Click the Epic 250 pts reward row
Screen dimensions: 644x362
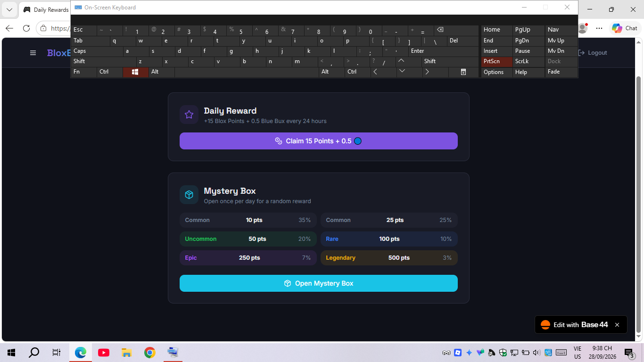248,258
